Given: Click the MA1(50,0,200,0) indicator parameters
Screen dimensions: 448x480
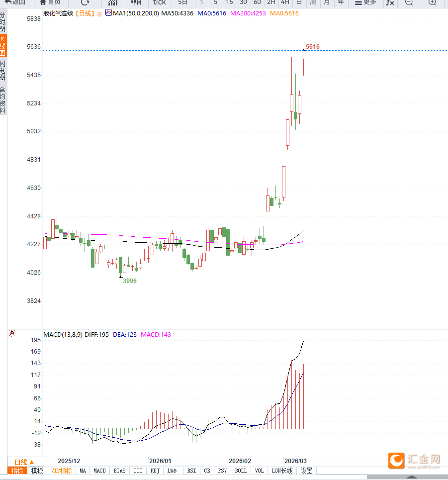Looking at the screenshot, I should pos(136,13).
